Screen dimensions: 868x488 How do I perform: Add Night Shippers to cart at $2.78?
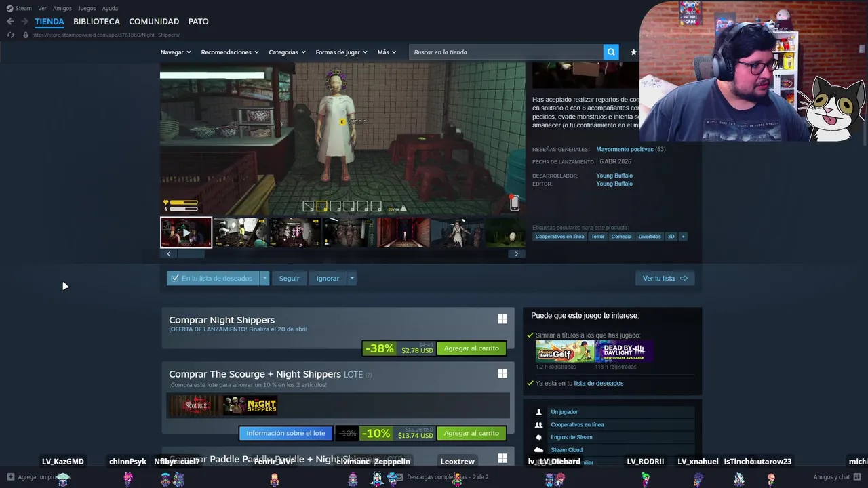[x=471, y=348]
